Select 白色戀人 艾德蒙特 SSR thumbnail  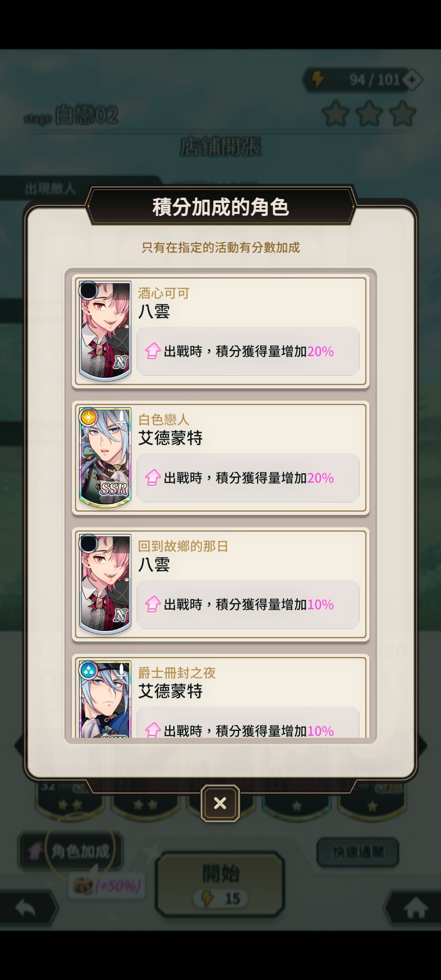click(105, 457)
